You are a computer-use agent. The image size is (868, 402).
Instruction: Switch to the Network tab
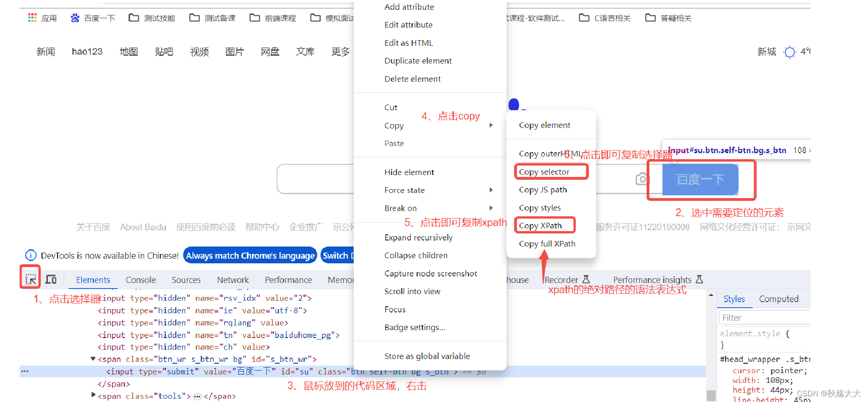(x=233, y=280)
